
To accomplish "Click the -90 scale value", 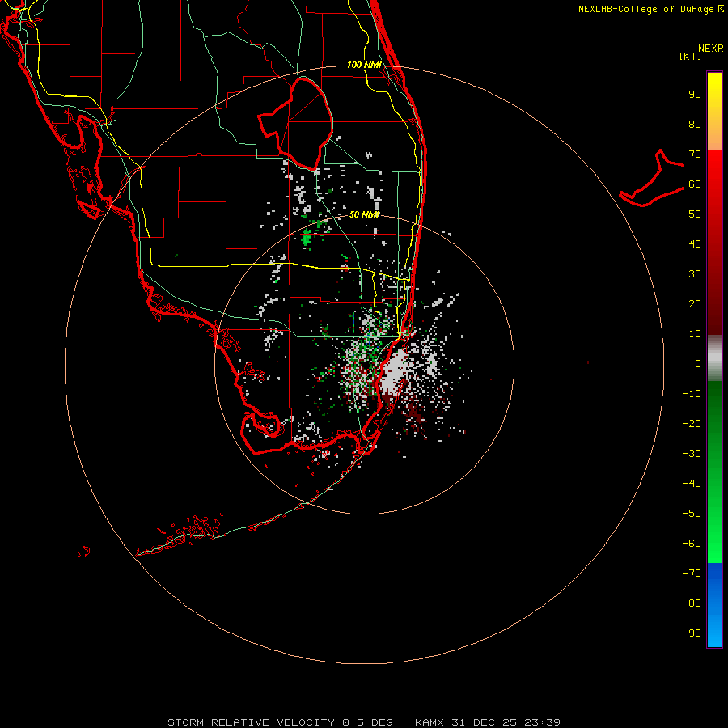I will coord(692,633).
